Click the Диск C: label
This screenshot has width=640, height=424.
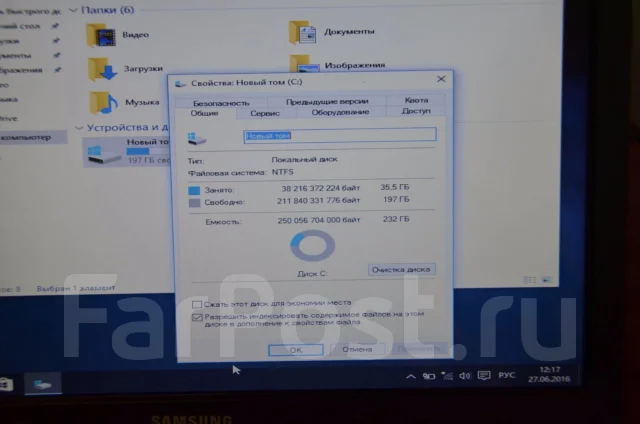click(312, 274)
